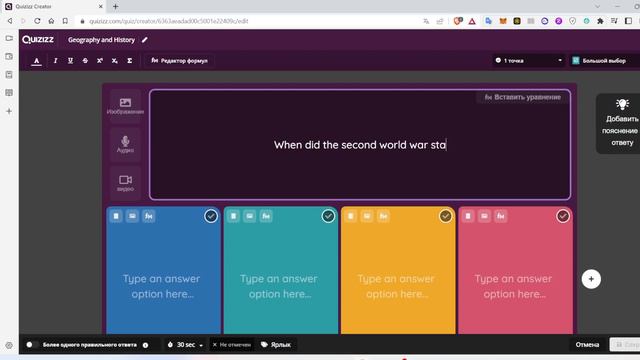Add audio to the question
640x360 pixels.
coord(125,144)
